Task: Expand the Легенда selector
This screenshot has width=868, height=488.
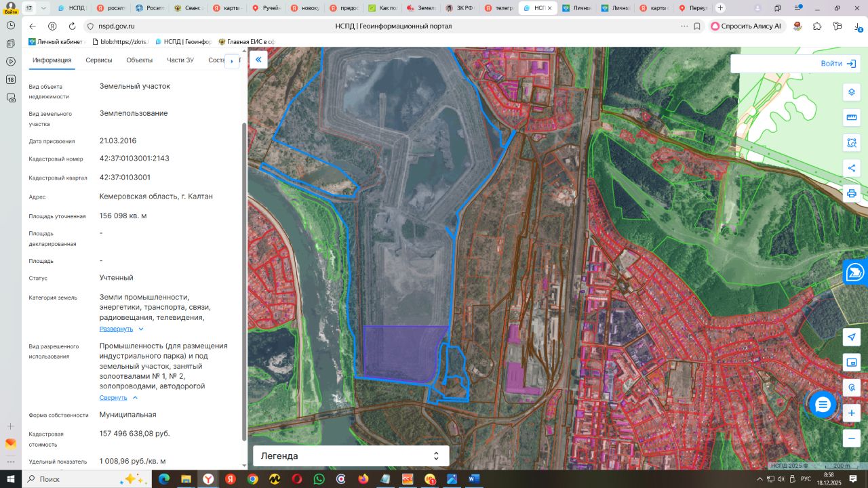Action: click(351, 456)
